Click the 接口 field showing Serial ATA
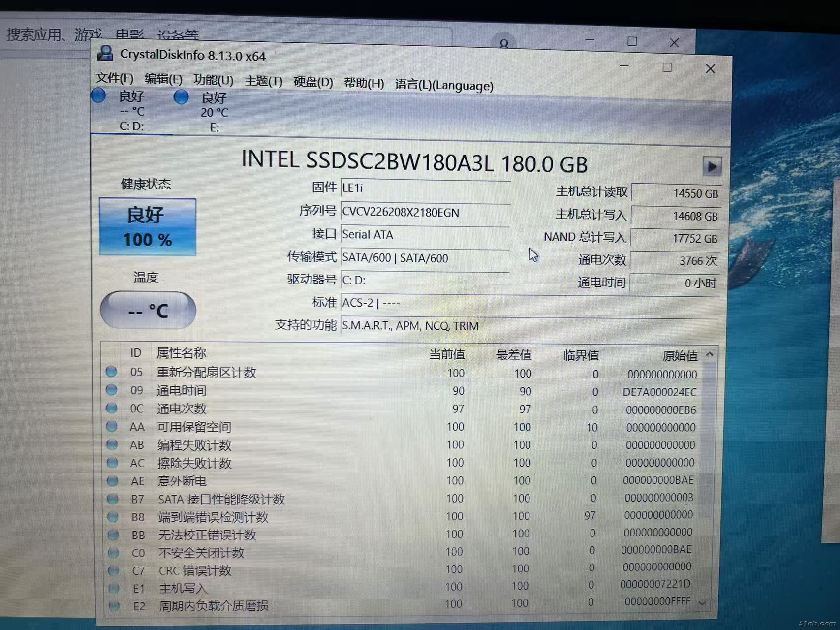This screenshot has width=840, height=630. click(x=425, y=235)
